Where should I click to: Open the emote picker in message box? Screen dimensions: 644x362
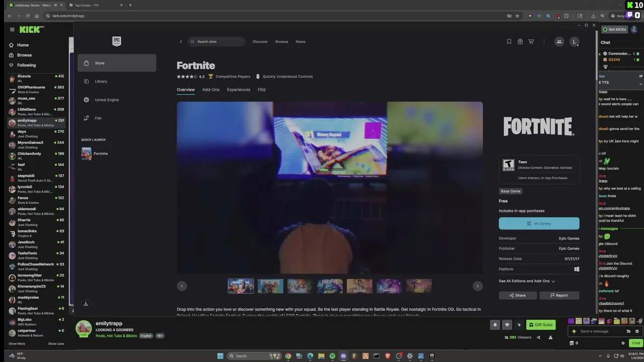tap(637, 331)
